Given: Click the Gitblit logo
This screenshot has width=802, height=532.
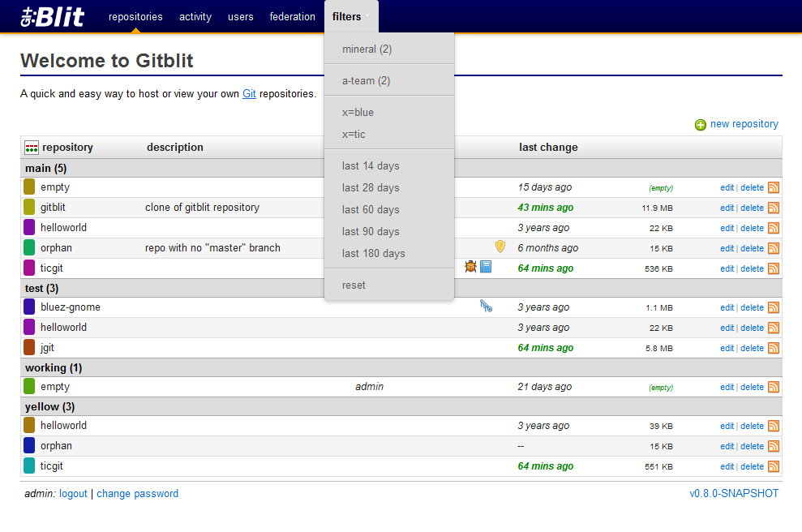Looking at the screenshot, I should click(52, 17).
